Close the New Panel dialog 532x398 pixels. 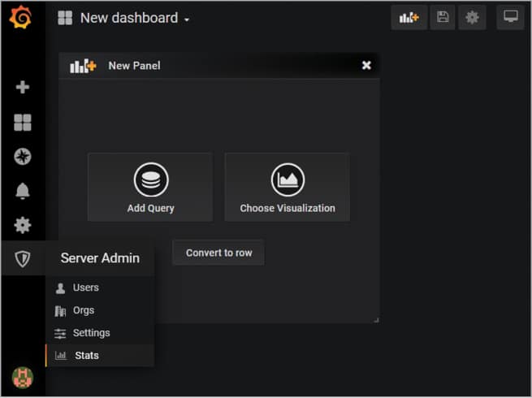click(x=366, y=65)
